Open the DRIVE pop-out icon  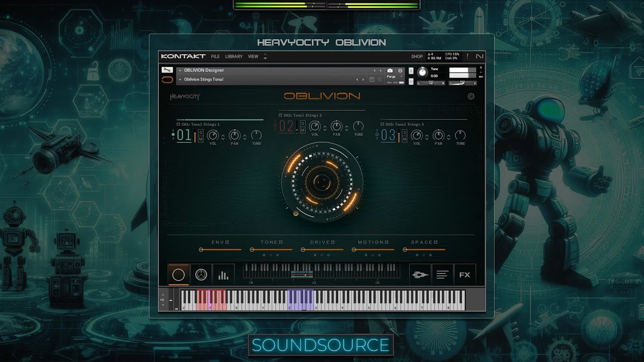tap(333, 242)
